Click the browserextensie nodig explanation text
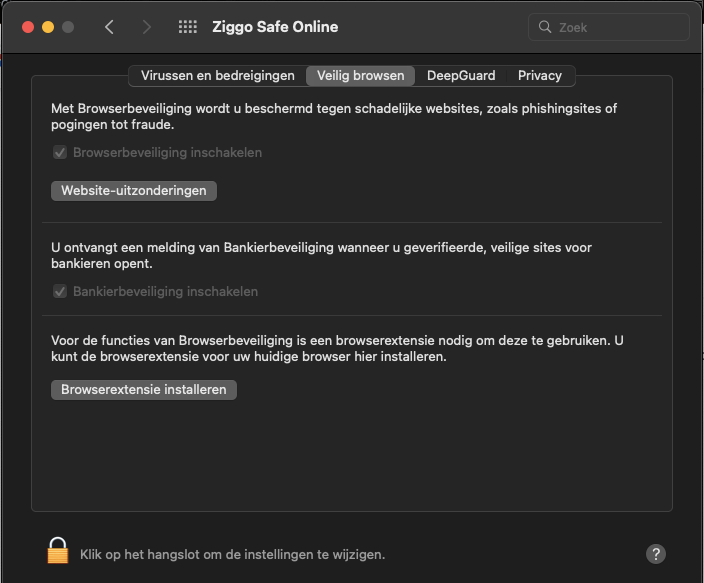704x583 pixels. click(x=337, y=349)
